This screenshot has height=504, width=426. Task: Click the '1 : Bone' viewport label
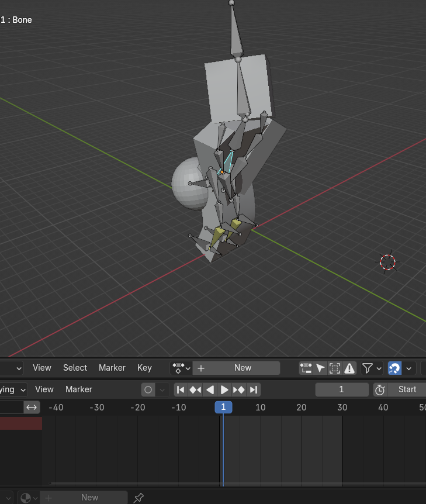[16, 20]
